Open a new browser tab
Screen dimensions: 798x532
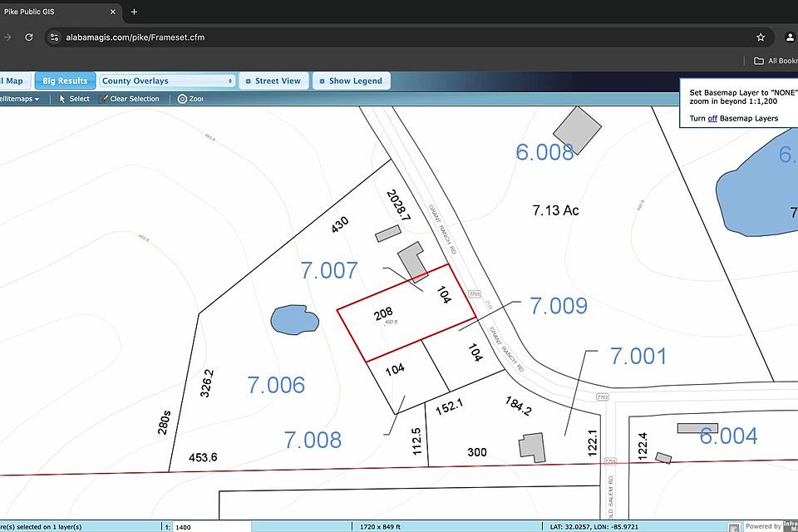tap(134, 12)
